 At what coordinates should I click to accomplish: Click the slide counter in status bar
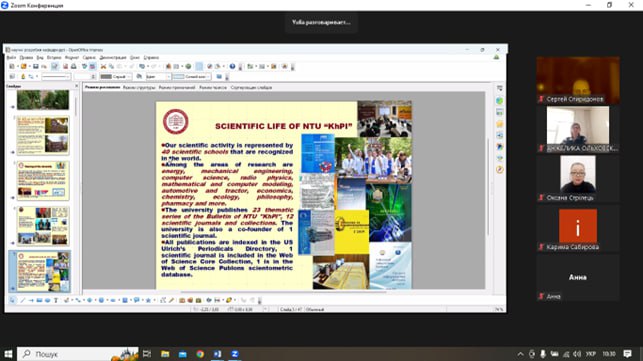(x=291, y=309)
